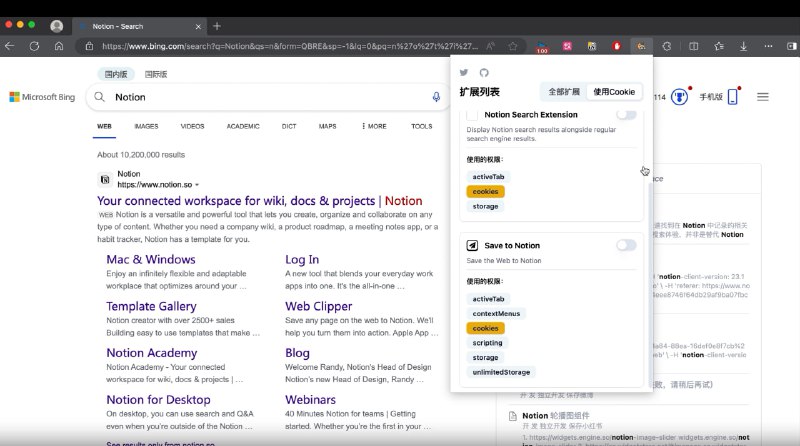Open the GitHub icon in extension popup
800x446 pixels.
(x=484, y=72)
